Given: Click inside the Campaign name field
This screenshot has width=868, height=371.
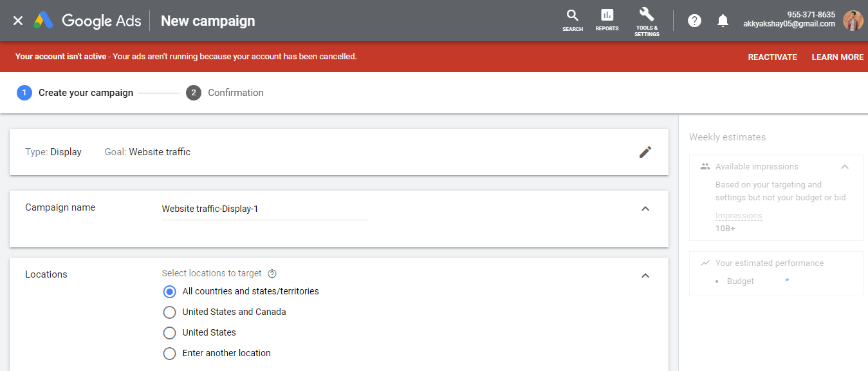Looking at the screenshot, I should click(x=264, y=208).
